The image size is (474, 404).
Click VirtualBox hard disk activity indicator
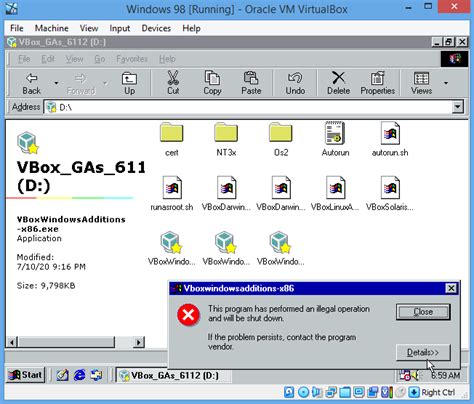(x=289, y=392)
